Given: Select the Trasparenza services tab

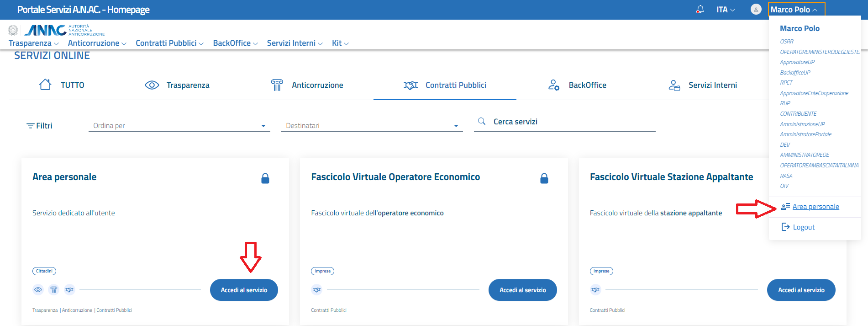Looking at the screenshot, I should pyautogui.click(x=177, y=85).
